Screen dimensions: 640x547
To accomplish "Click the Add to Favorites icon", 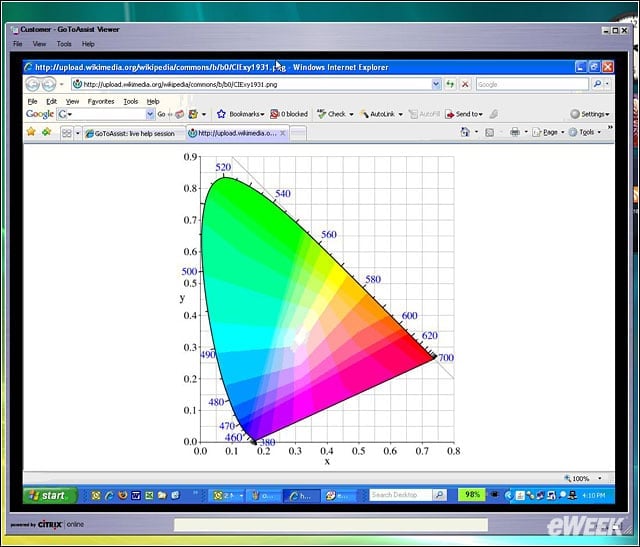I will click(x=47, y=132).
